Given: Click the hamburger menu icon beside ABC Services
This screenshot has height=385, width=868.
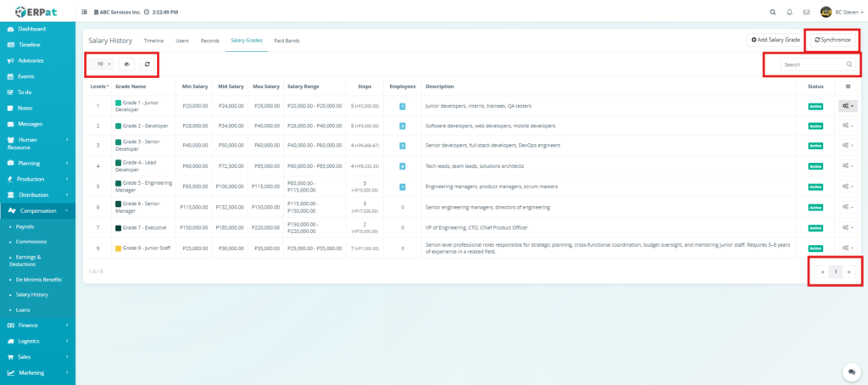Looking at the screenshot, I should [x=83, y=12].
